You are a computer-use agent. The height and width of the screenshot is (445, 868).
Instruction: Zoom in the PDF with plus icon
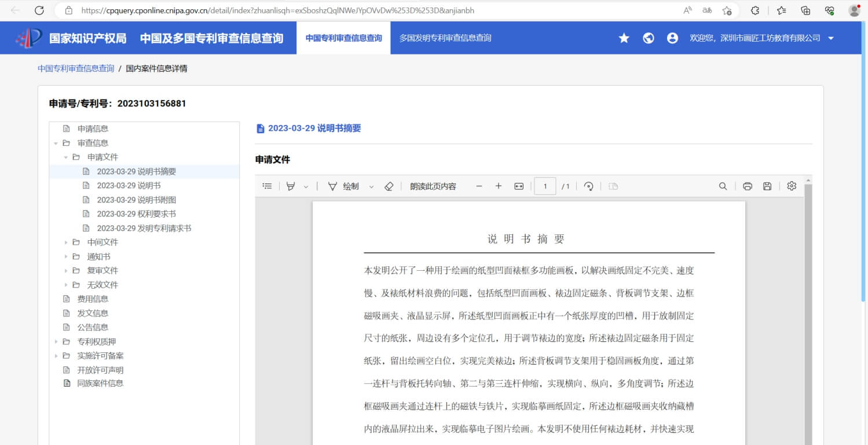point(498,186)
